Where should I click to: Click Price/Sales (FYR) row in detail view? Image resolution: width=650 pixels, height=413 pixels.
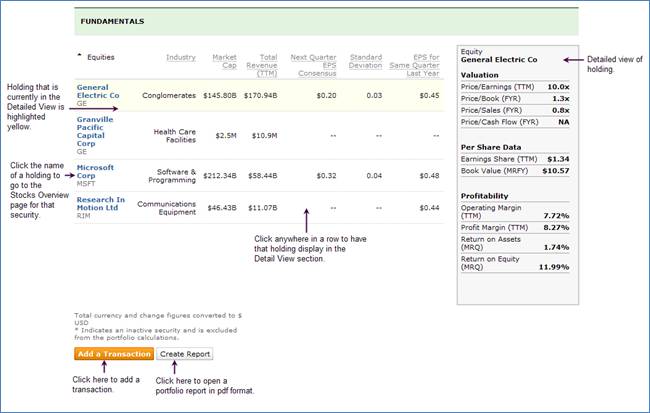point(515,110)
